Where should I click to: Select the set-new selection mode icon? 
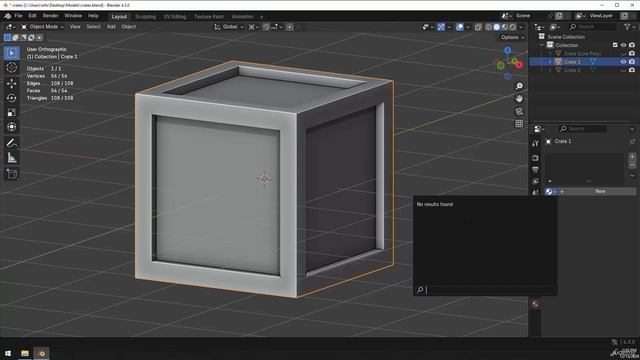coord(7,38)
